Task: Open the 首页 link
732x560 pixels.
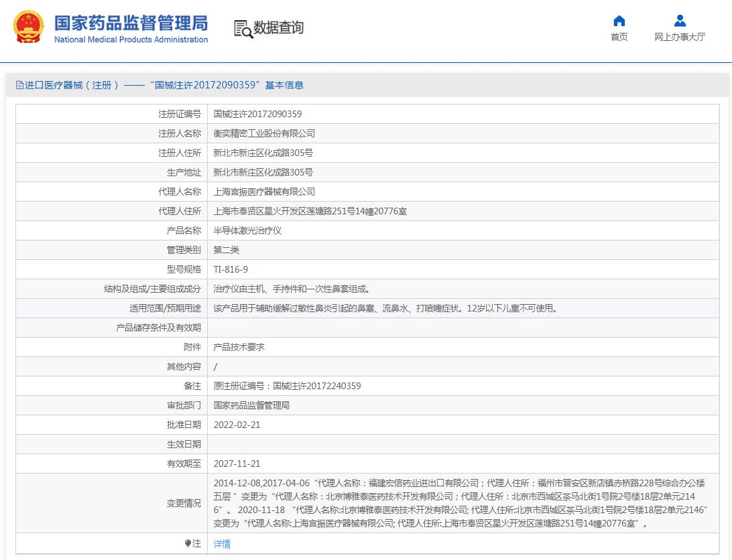Action: click(x=619, y=37)
